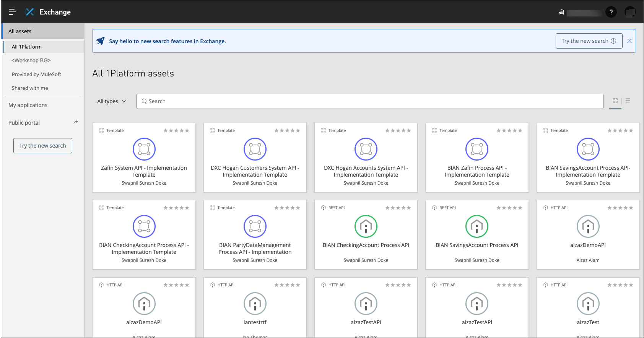Open aizazTest HTTP API icon
Screen dimensions: 644x338
[588, 304]
